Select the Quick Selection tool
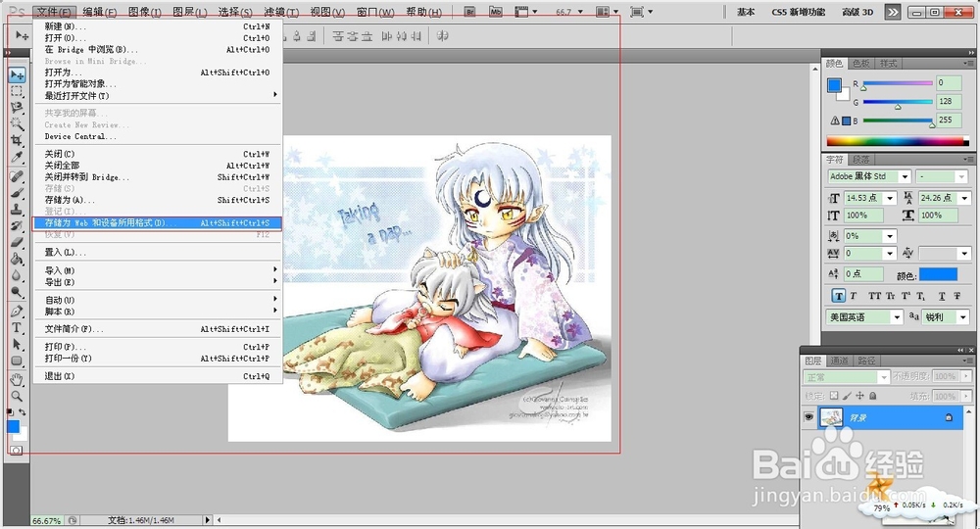Viewport: 980px width, 529px height. [x=17, y=124]
